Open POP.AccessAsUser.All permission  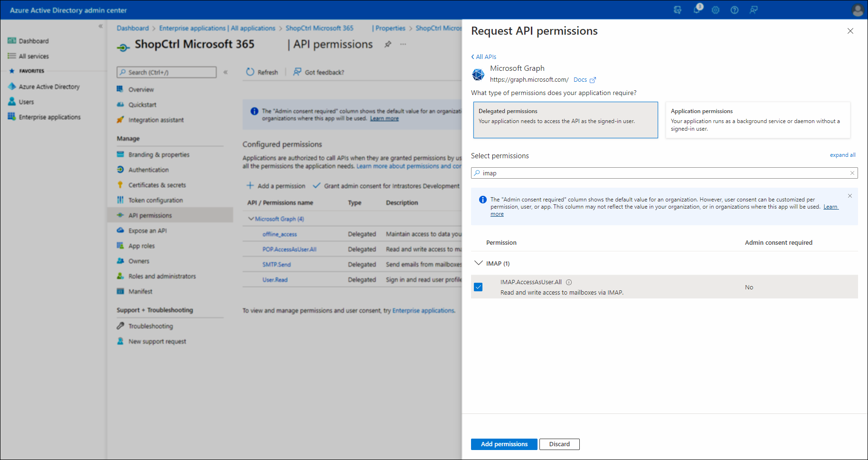tap(289, 249)
